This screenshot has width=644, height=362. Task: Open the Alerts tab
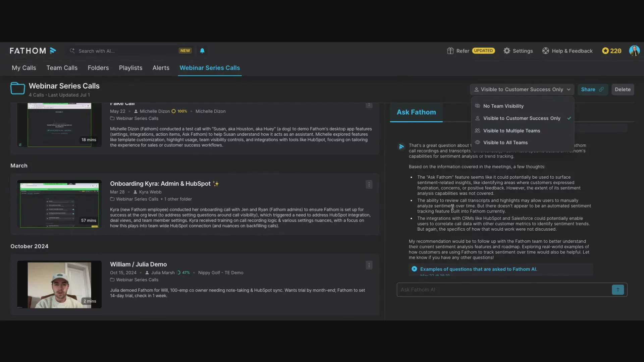[x=161, y=68]
